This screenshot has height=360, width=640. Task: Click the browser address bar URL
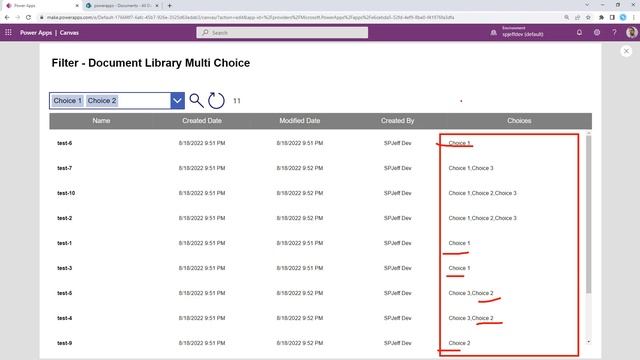[251, 18]
